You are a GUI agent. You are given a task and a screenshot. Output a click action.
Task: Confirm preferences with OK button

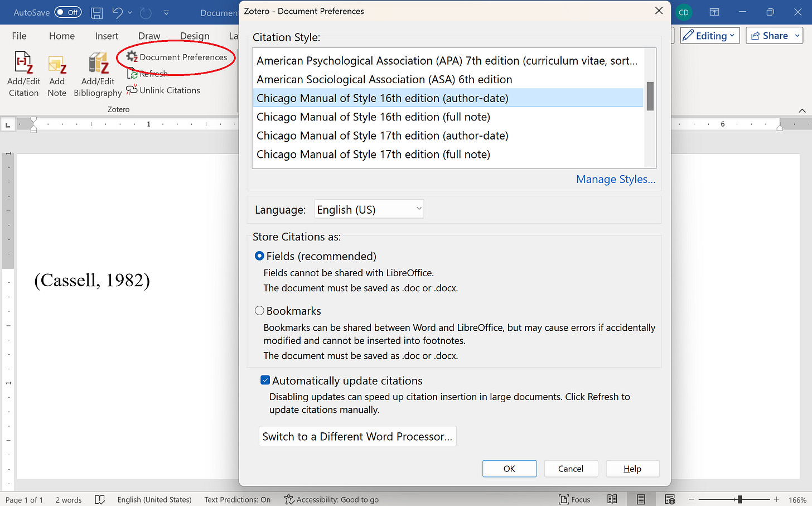(509, 469)
